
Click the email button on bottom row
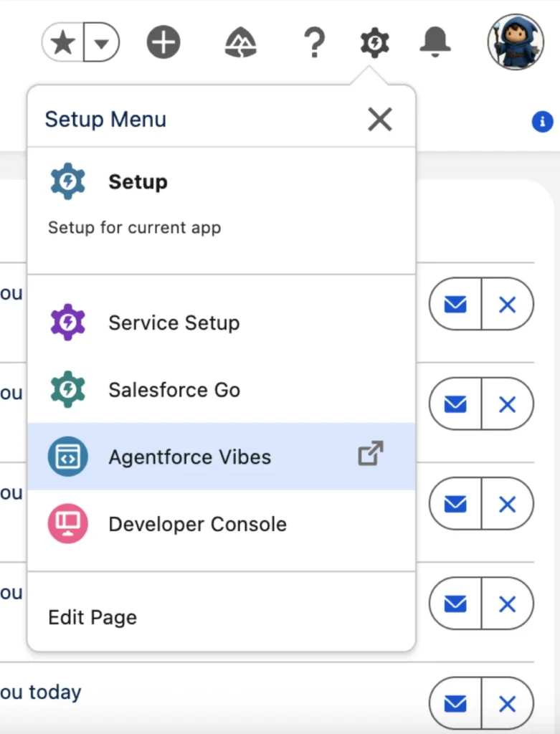[x=455, y=705]
